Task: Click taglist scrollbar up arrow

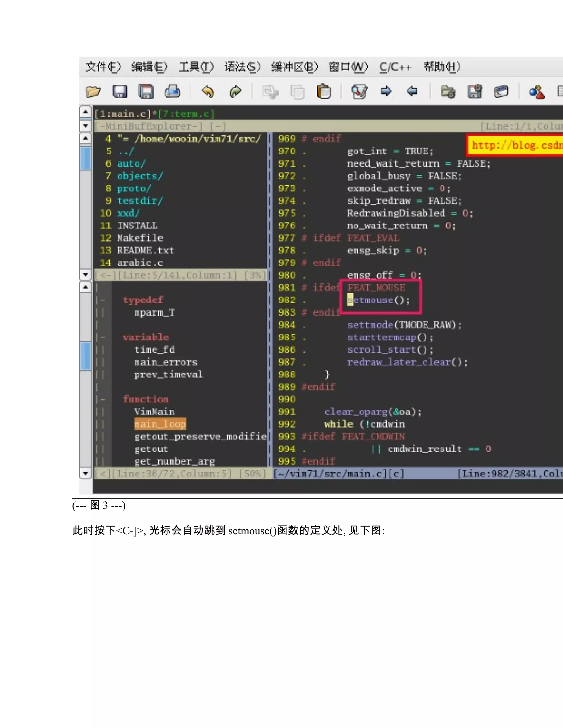Action: 85,287
